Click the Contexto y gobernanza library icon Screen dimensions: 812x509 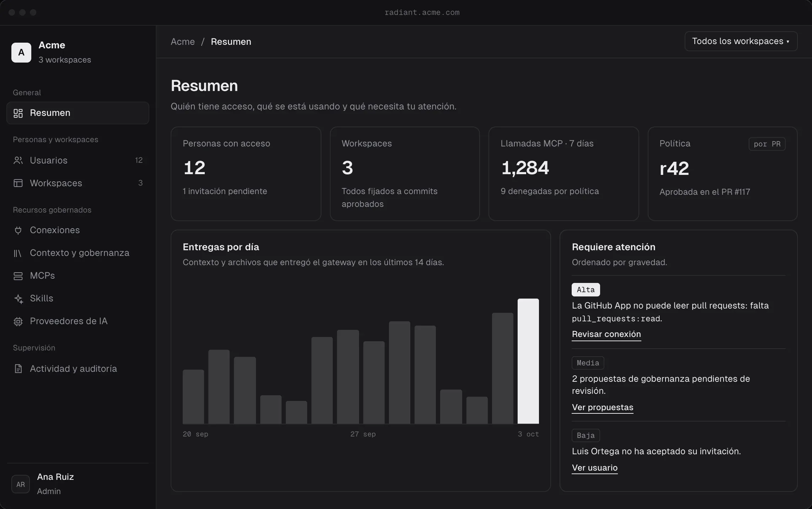(x=18, y=253)
